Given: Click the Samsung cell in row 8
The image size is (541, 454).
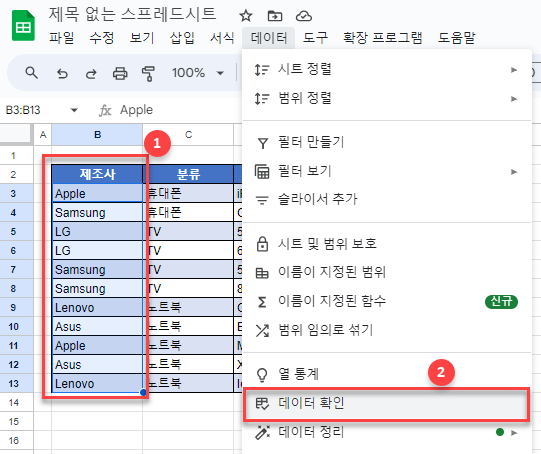Looking at the screenshot, I should click(97, 288).
